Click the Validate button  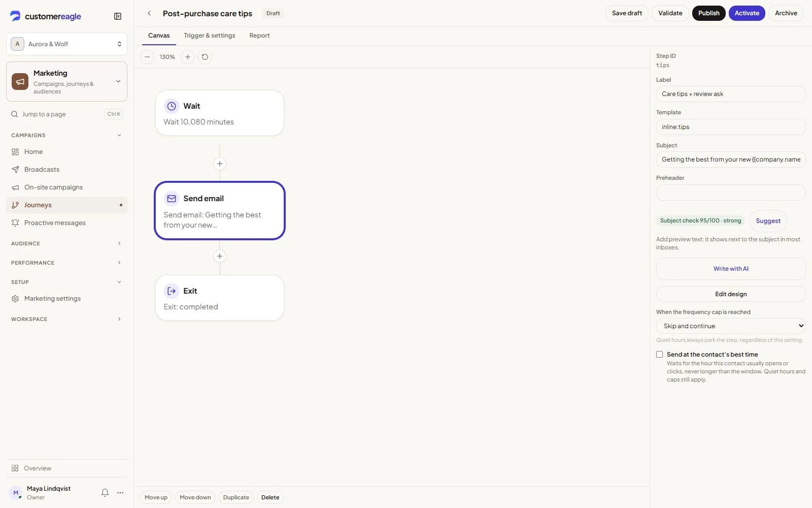coord(670,13)
